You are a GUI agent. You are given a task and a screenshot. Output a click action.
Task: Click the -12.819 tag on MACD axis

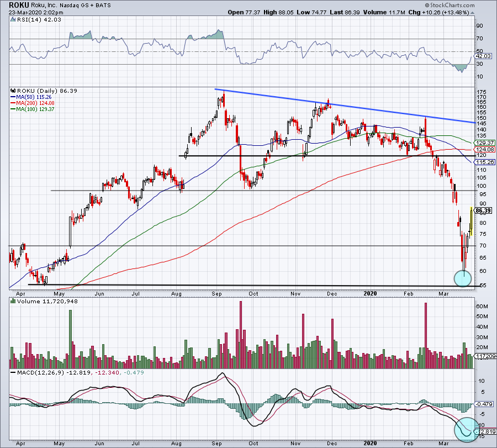tap(486, 432)
